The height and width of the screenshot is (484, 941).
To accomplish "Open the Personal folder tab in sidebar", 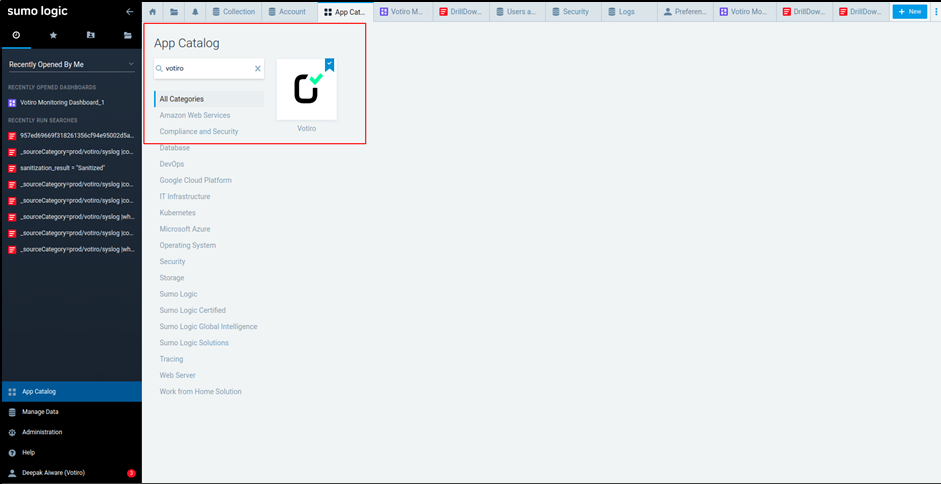I will pyautogui.click(x=91, y=35).
